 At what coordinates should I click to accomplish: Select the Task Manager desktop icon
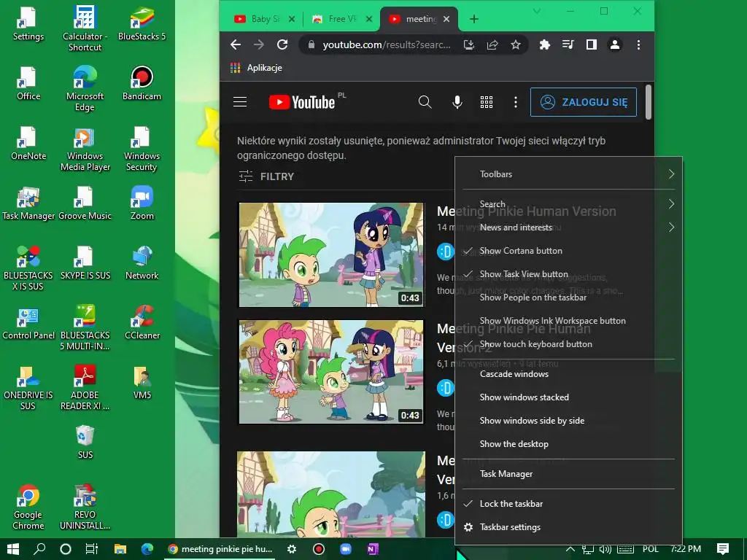[x=28, y=204]
